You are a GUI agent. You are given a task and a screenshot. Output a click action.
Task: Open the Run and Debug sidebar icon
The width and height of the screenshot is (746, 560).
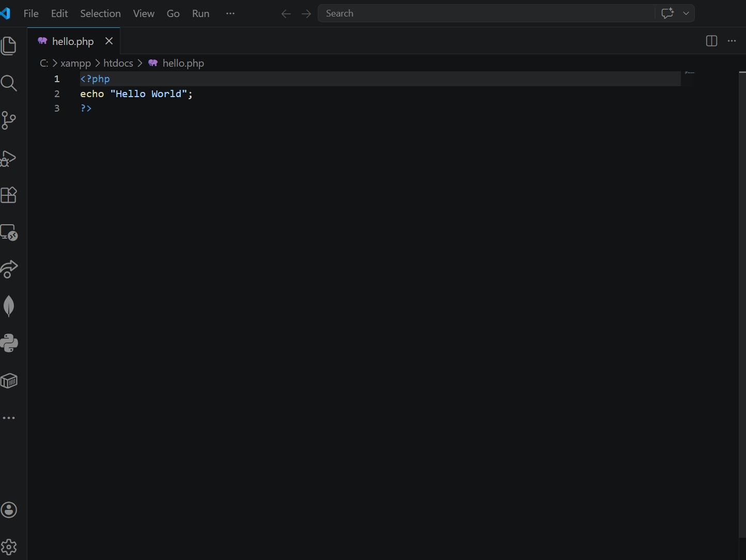click(x=9, y=158)
